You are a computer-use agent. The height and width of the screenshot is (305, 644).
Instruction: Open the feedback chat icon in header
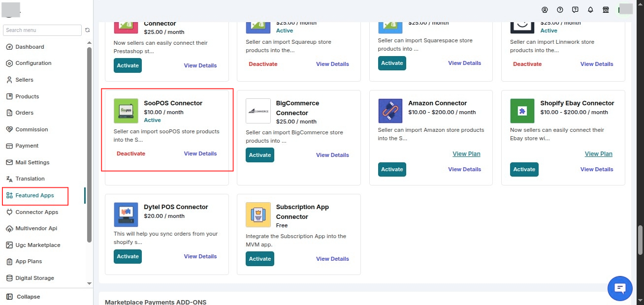[575, 10]
